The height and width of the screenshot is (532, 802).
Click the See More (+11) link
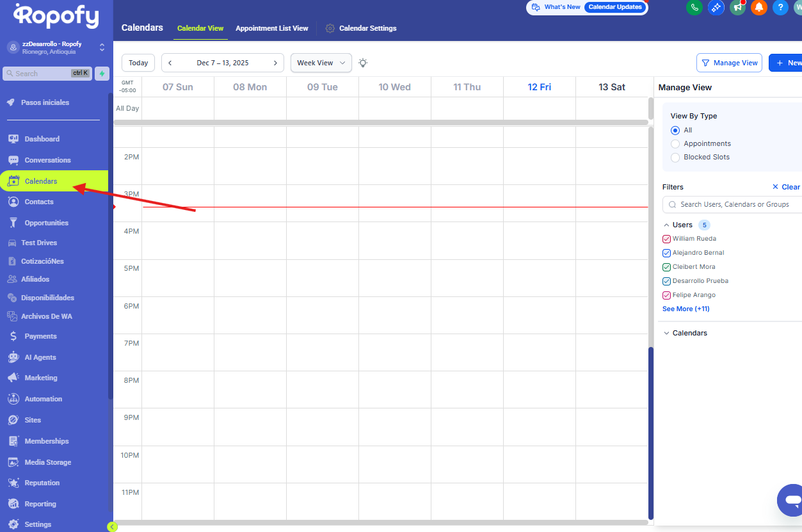click(x=686, y=309)
